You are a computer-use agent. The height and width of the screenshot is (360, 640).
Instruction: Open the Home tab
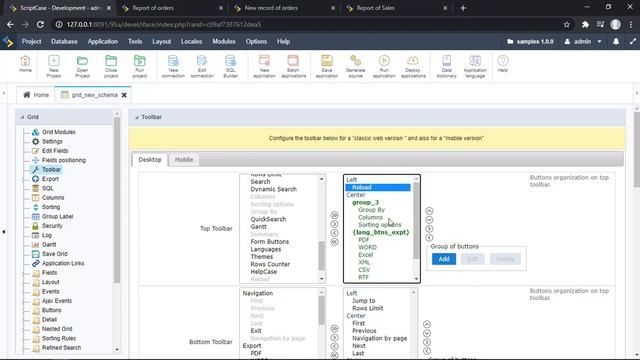coord(36,95)
